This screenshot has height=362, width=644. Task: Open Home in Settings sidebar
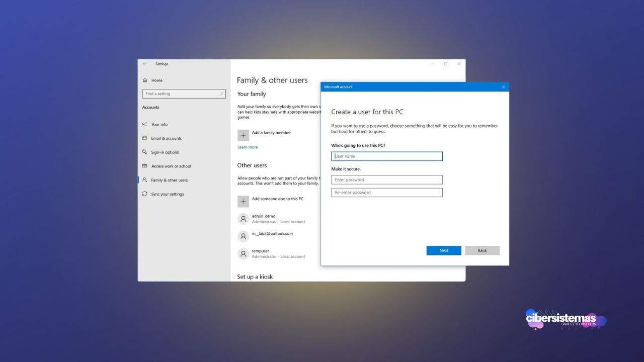click(x=156, y=80)
